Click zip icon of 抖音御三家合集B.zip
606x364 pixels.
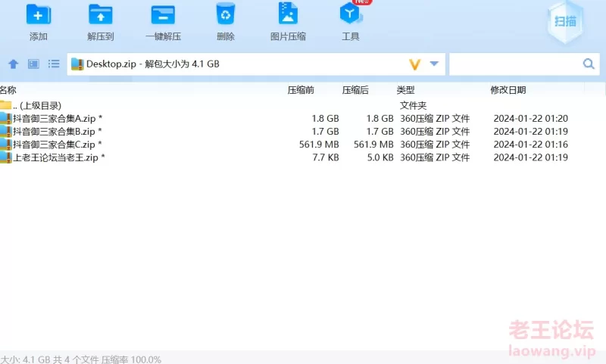tap(5, 131)
